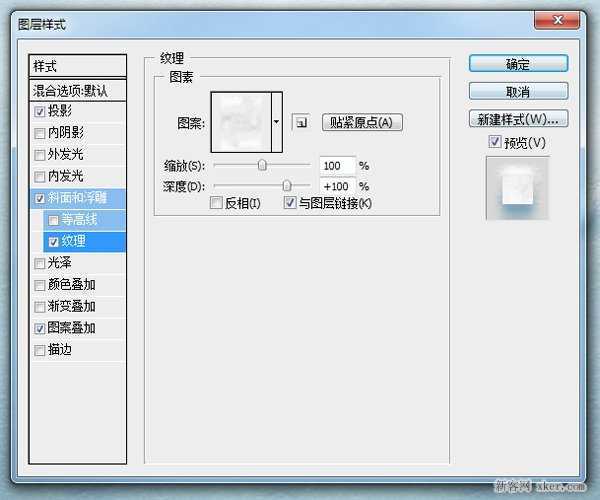This screenshot has height=500, width=600.
Task: Click the 贴紧原点(A) button
Action: 362,122
